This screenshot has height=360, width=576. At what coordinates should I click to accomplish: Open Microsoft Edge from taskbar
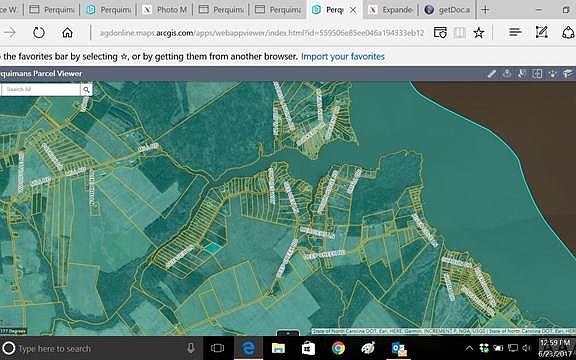[248, 348]
